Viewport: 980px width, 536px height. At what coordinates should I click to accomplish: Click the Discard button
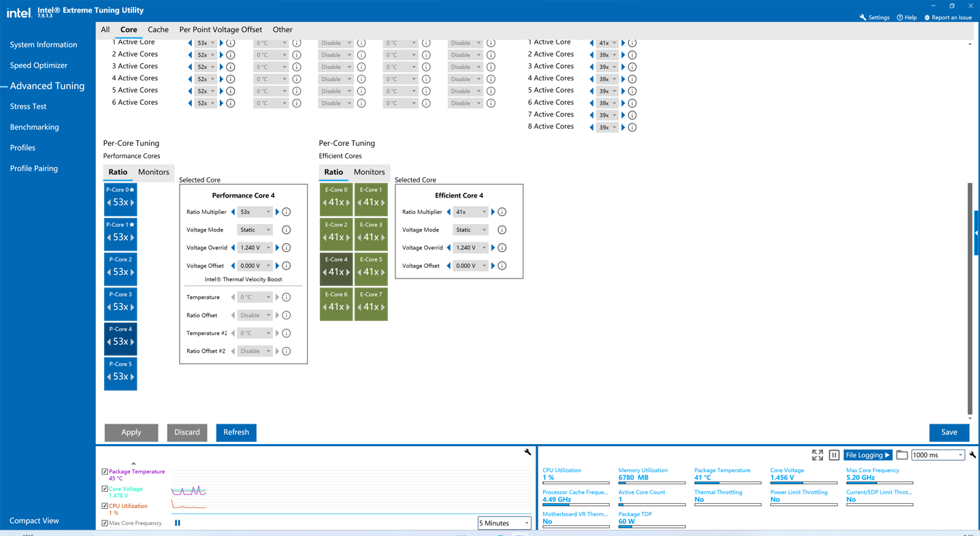tap(187, 432)
